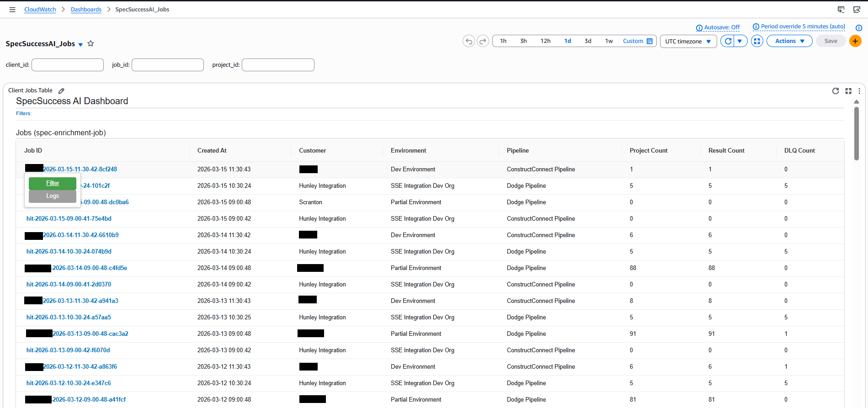Open the refresh interval dropdown arrow
The width and height of the screenshot is (868, 408).
click(x=740, y=41)
